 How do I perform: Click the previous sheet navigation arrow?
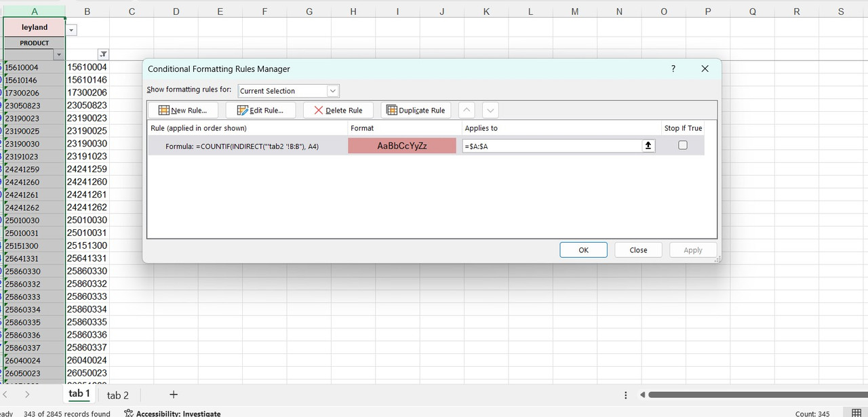pyautogui.click(x=5, y=395)
